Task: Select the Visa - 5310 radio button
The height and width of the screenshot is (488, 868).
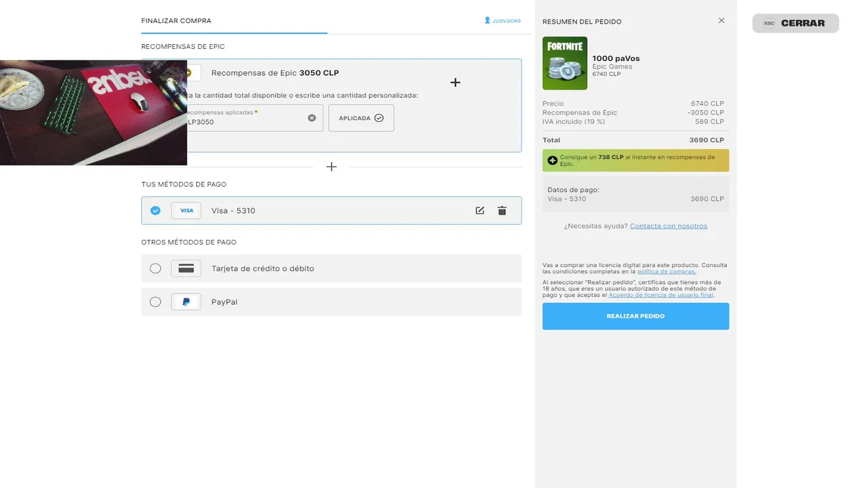Action: 155,211
